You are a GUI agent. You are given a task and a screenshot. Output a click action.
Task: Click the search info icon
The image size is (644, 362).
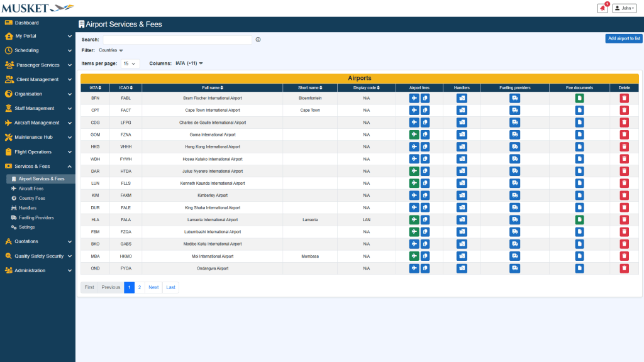258,40
